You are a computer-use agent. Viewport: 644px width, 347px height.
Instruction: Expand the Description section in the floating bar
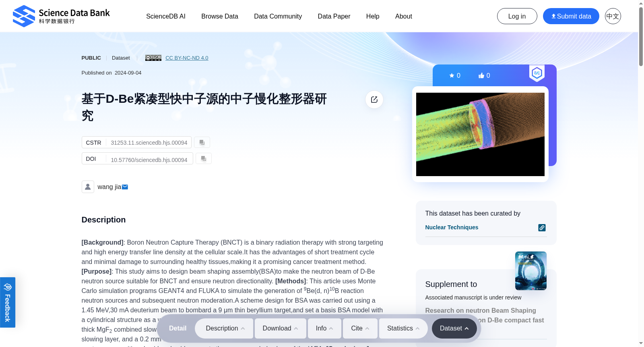[x=225, y=328]
